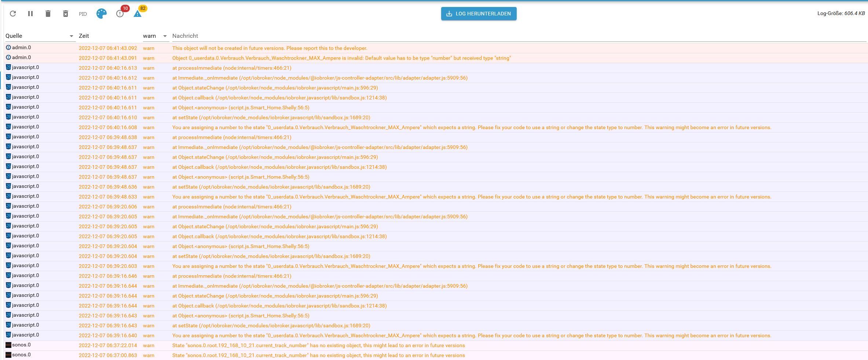This screenshot has width=868, height=360.
Task: Click the admin.0 icon in the 06:41:43.091 row
Action: 8,58
